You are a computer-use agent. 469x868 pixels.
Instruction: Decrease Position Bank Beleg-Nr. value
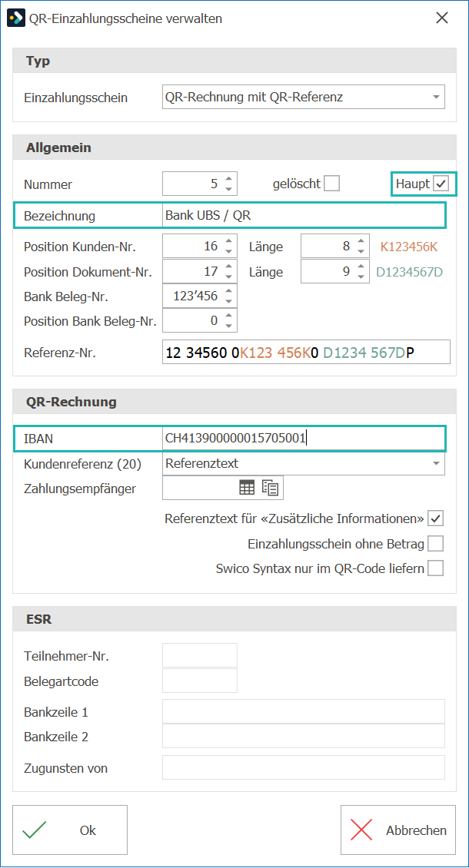[x=230, y=326]
